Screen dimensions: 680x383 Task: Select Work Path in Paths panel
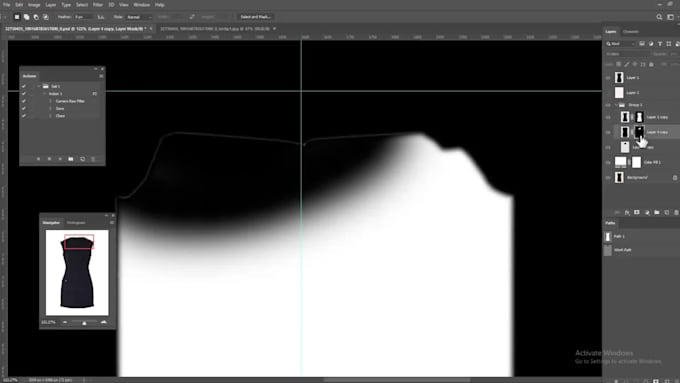tap(641, 250)
